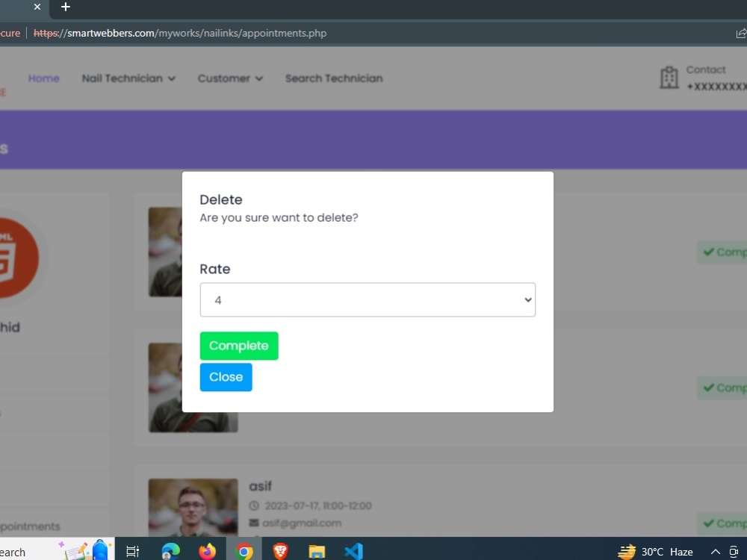747x560 pixels.
Task: Click the Windows Task View icon
Action: [x=132, y=552]
